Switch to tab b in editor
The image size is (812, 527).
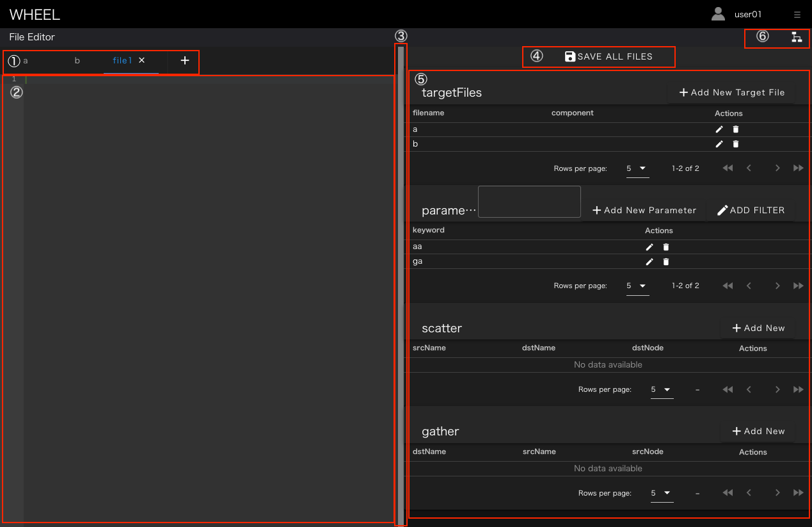[77, 61]
